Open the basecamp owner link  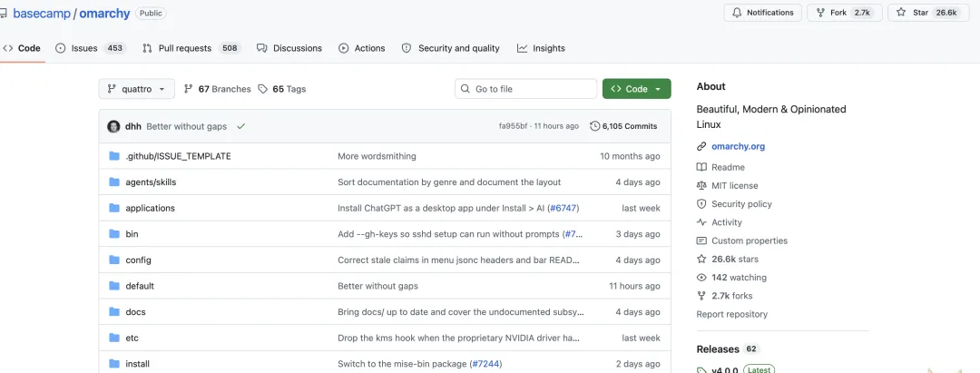(42, 13)
